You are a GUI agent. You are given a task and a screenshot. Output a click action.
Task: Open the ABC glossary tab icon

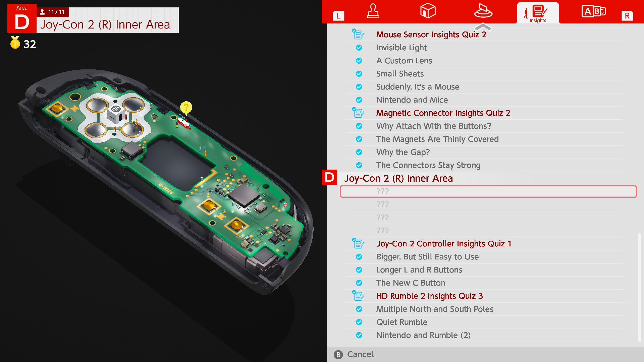coord(593,11)
